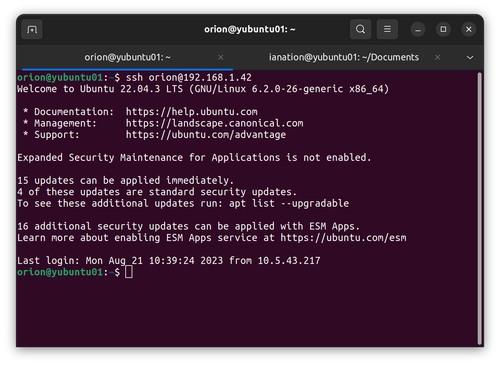Click '4 of these updates are standard security' line
The width and height of the screenshot is (500, 365).
click(157, 192)
